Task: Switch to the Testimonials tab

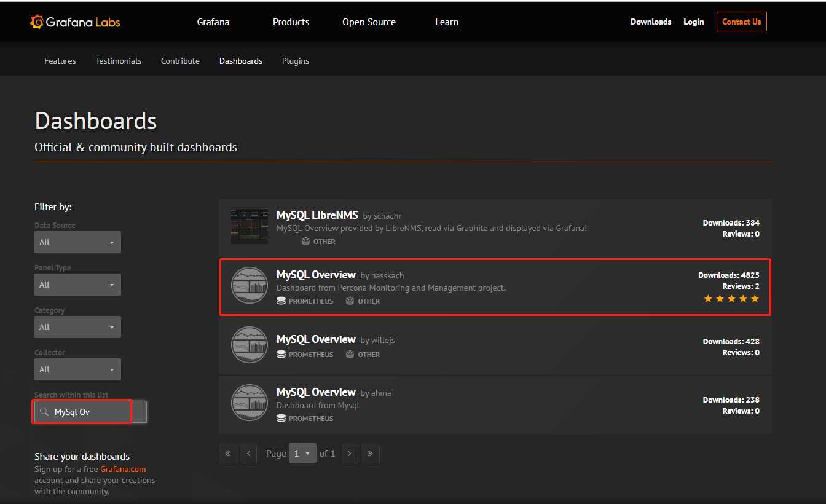Action: (119, 61)
